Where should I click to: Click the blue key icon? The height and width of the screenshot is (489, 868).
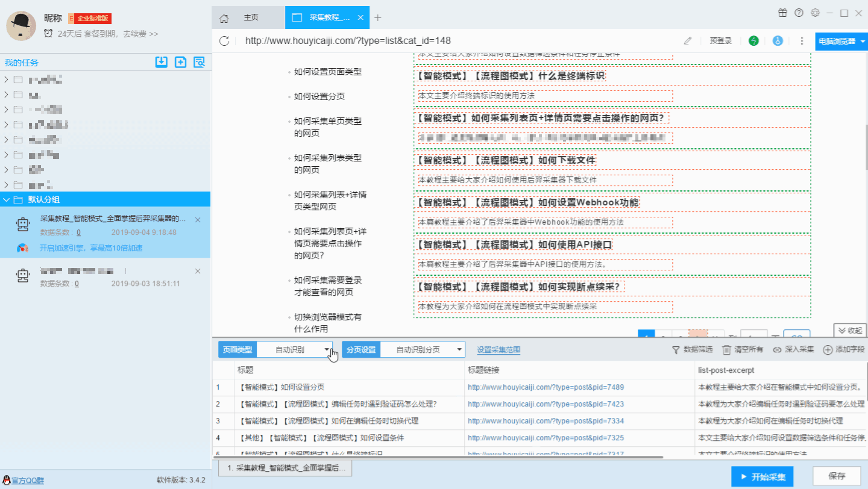778,41
